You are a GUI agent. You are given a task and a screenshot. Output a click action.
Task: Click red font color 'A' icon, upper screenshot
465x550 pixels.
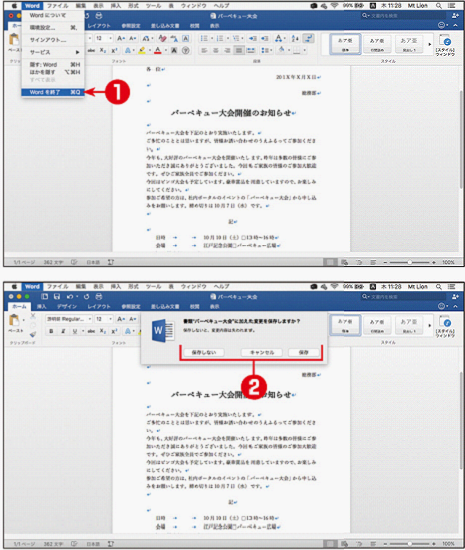click(158, 51)
